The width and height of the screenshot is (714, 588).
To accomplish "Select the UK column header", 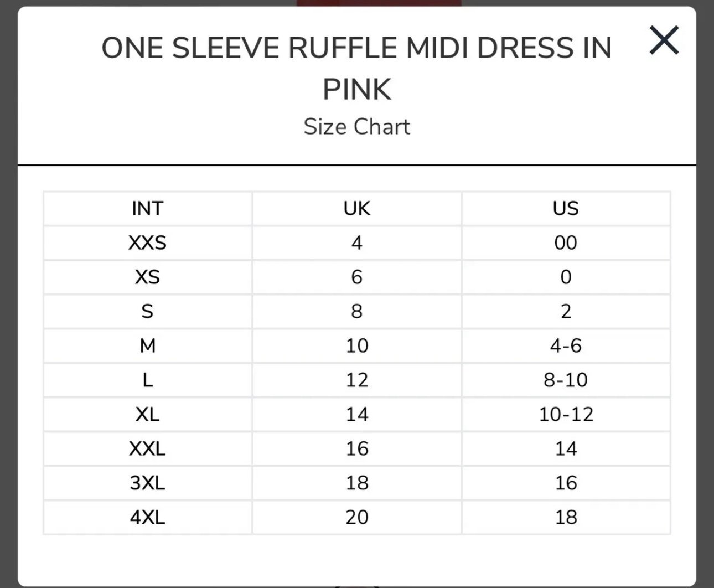I will 357,209.
